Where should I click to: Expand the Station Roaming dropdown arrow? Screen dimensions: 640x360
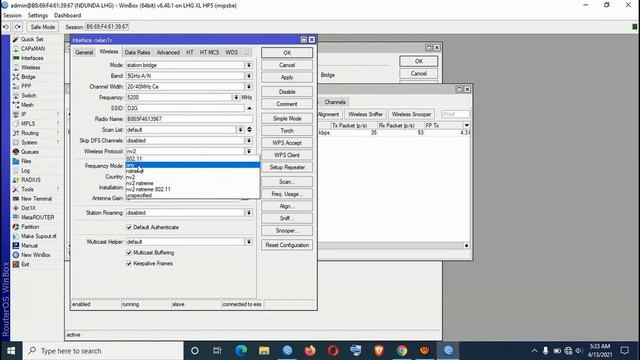pos(249,213)
